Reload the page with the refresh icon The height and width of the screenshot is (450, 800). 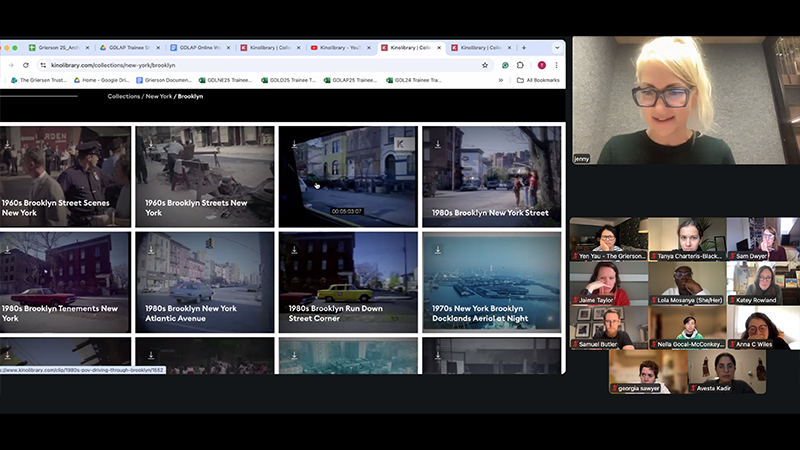coord(27,65)
